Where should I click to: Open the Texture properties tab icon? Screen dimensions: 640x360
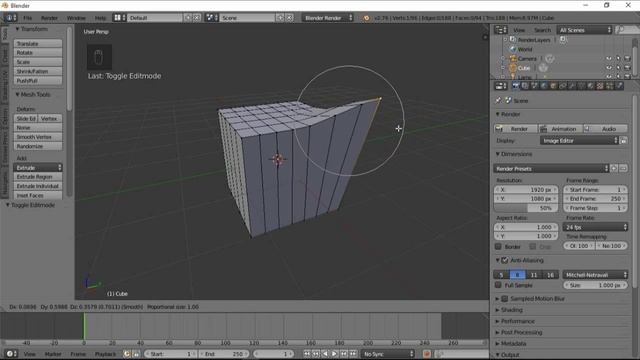click(x=600, y=86)
